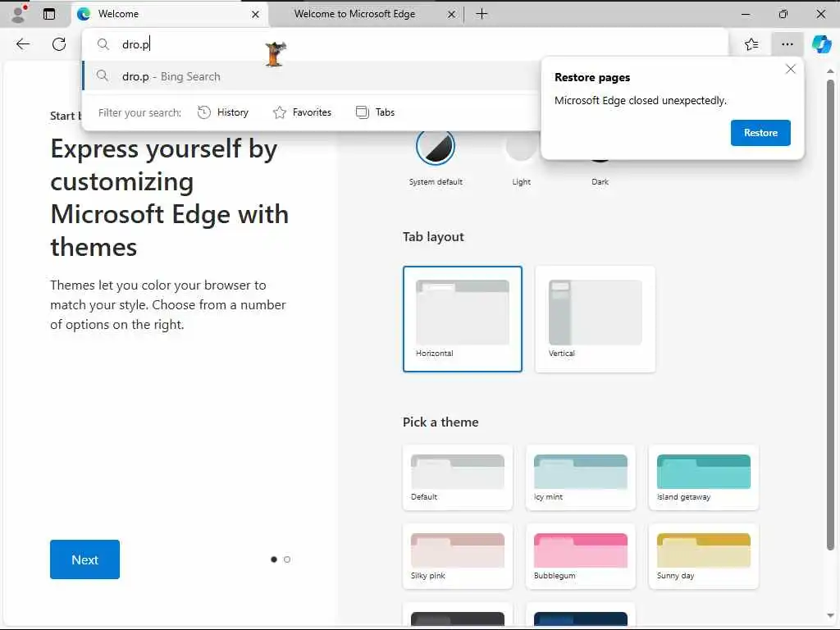
Task: Filter search by History
Action: click(x=223, y=112)
